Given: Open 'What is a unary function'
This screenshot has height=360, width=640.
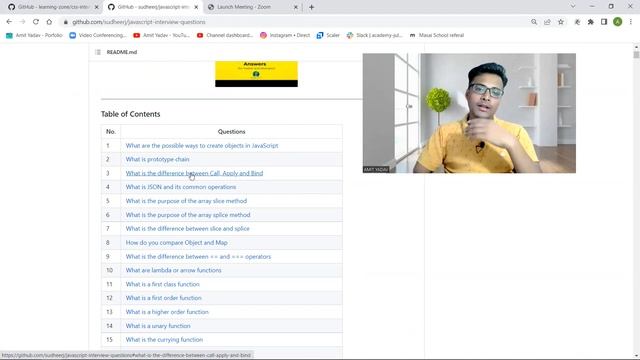Looking at the screenshot, I should click(x=158, y=326).
